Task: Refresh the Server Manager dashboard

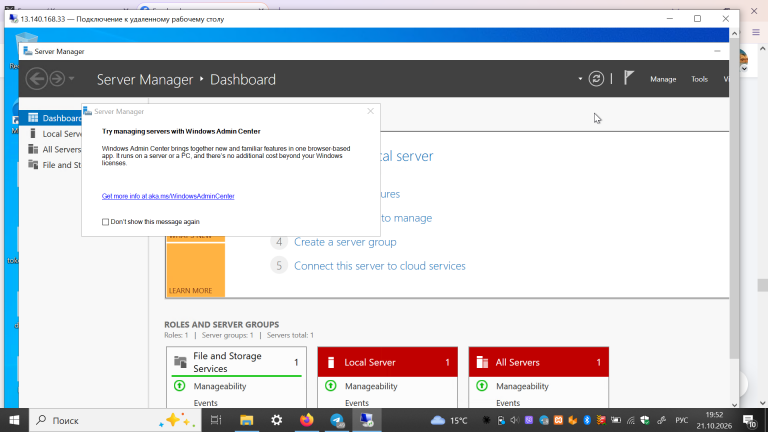Action: tap(596, 79)
